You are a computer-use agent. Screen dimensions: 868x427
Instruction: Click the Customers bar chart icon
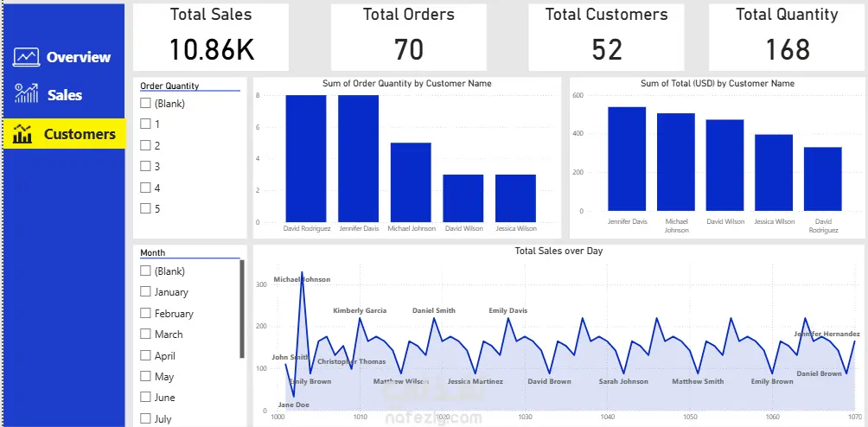tap(22, 134)
